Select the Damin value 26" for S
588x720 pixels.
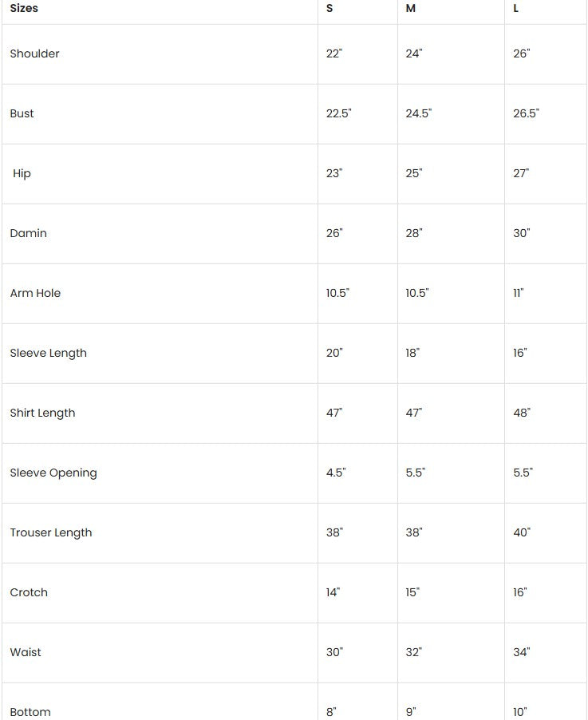tap(334, 233)
